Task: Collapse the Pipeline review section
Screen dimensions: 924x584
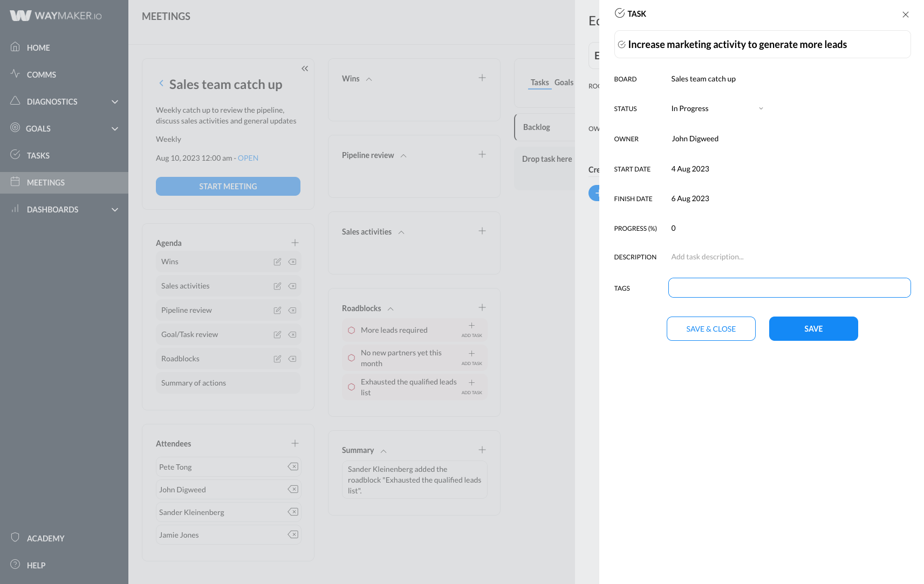Action: pyautogui.click(x=403, y=156)
